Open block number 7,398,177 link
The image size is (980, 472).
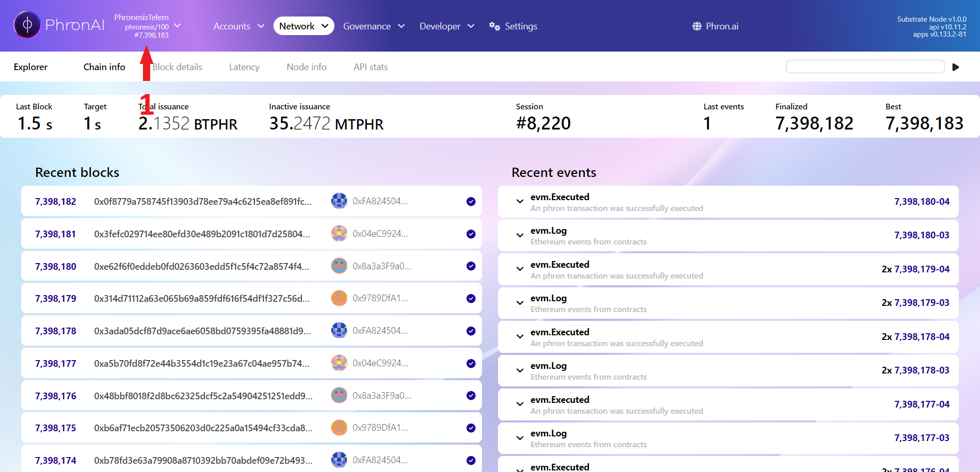tap(56, 364)
